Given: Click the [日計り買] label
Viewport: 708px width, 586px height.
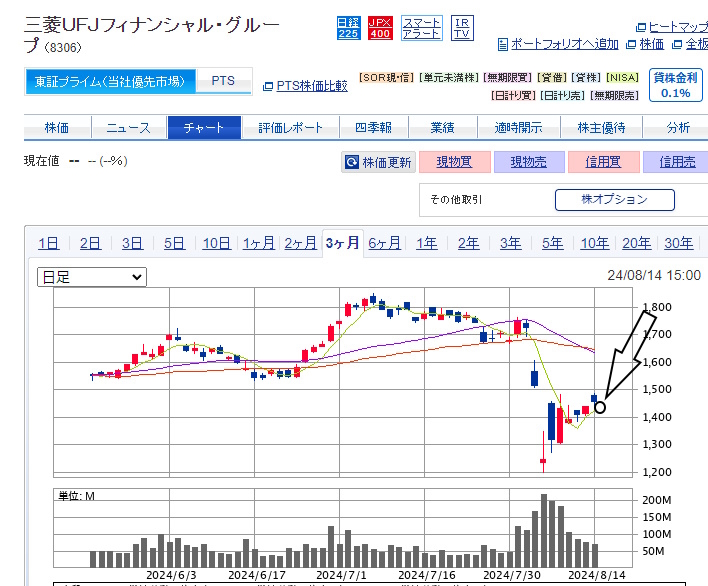Looking at the screenshot, I should [513, 96].
